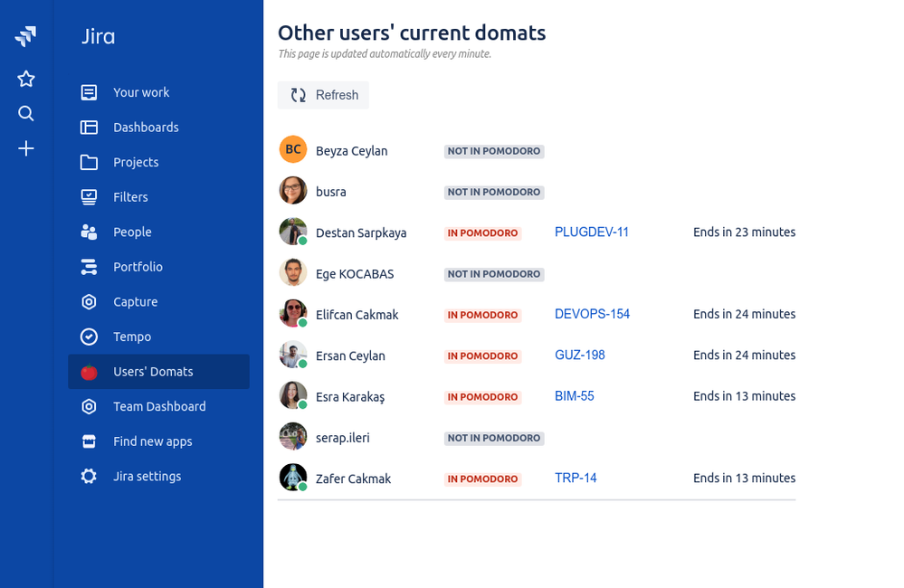Viewport: 904px width, 588px height.
Task: Click serap.ileri's avatar
Action: [x=293, y=436]
